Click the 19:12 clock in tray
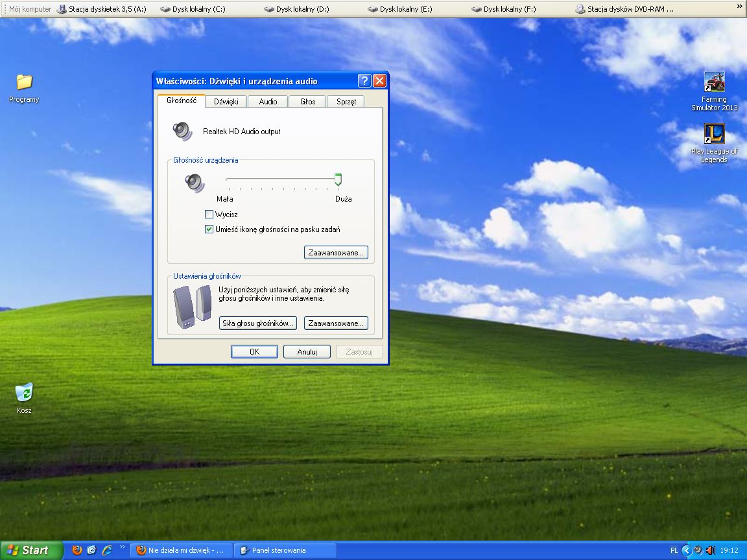Image resolution: width=747 pixels, height=560 pixels. coord(729,550)
